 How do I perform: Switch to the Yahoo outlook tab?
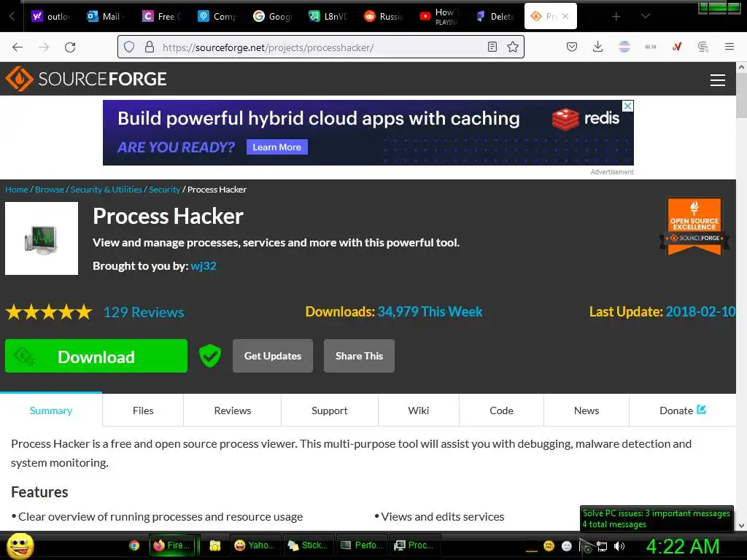(52, 16)
